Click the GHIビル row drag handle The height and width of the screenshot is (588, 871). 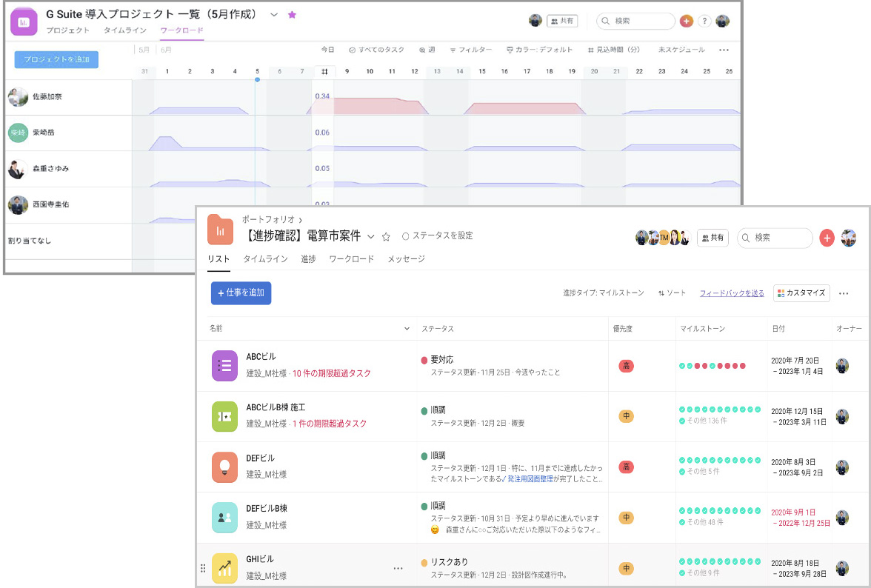click(203, 568)
